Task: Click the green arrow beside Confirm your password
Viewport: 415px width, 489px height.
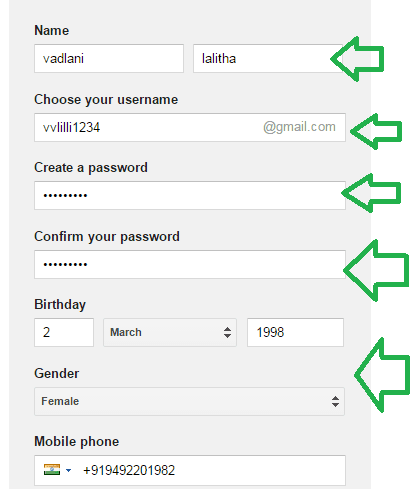Action: point(376,270)
